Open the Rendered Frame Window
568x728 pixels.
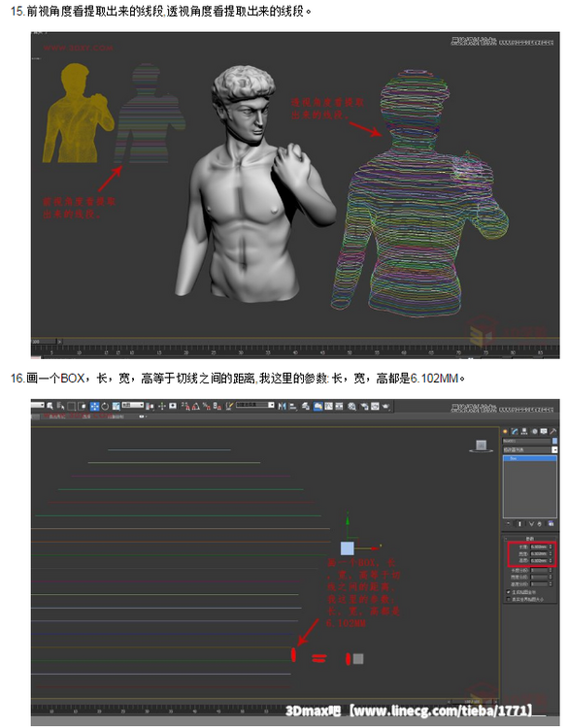pyautogui.click(x=375, y=406)
